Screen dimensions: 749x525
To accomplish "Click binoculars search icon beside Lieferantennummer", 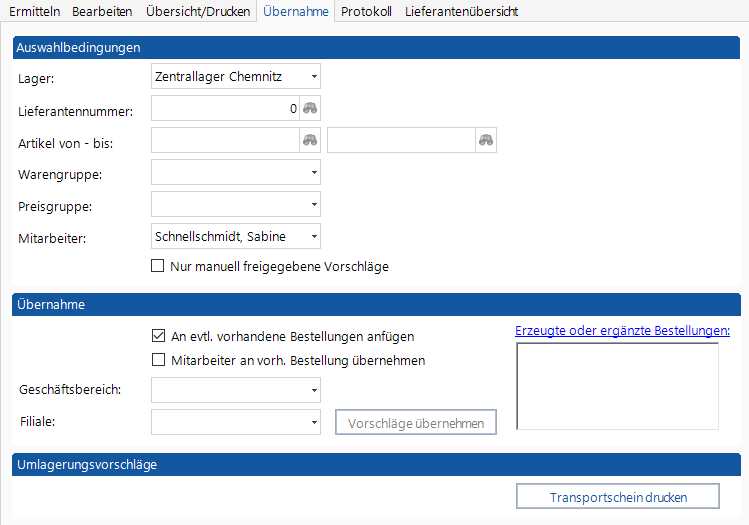I will click(x=311, y=109).
